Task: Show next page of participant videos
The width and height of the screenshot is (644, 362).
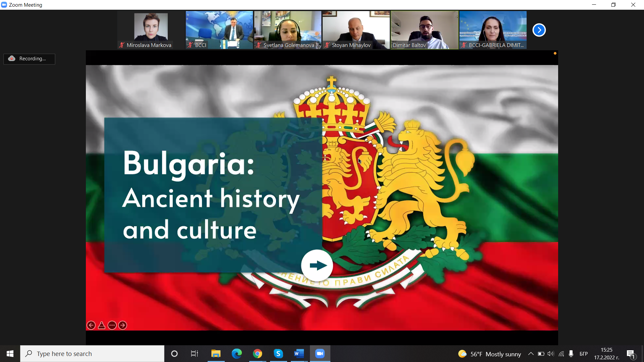Action: 539,30
